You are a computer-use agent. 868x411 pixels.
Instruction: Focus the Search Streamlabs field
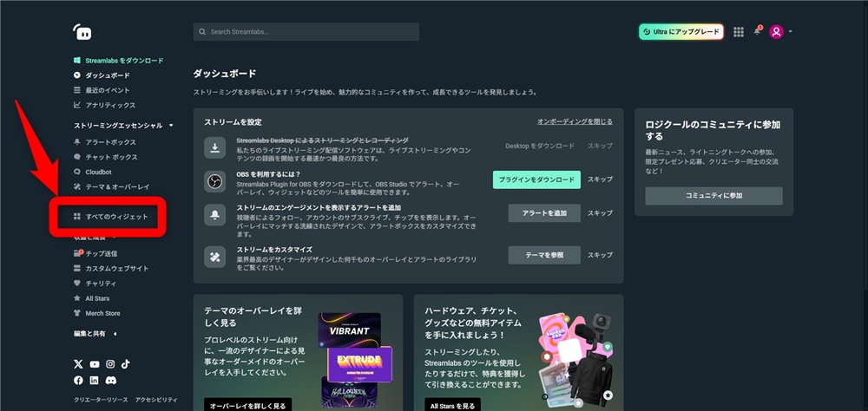306,31
